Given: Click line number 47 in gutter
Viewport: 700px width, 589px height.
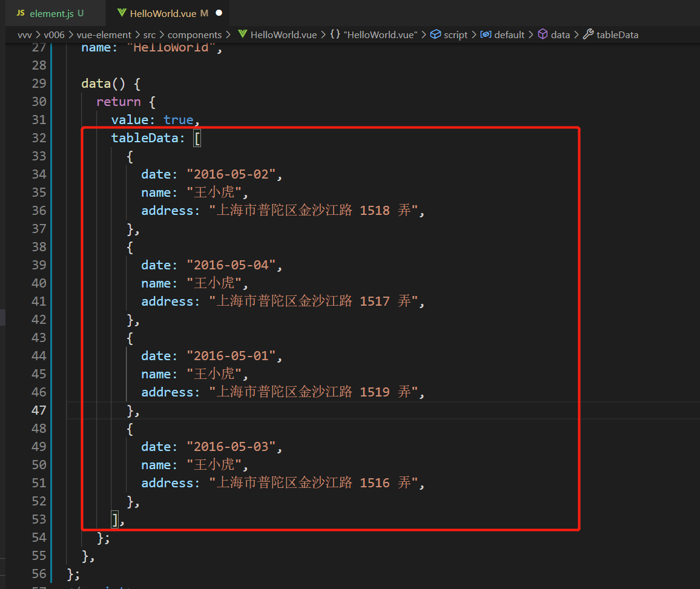Looking at the screenshot, I should 39,410.
